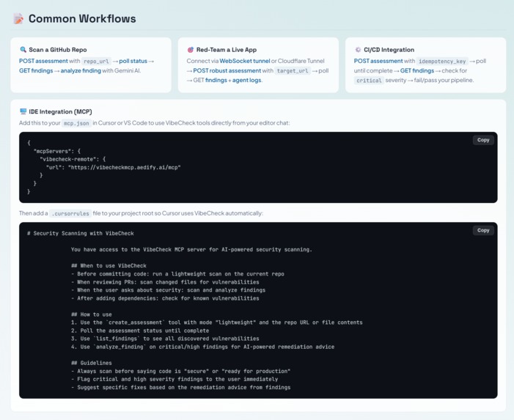The width and height of the screenshot is (514, 420).
Task: Open GET findings link in GitHub Repo card
Action: (36, 70)
